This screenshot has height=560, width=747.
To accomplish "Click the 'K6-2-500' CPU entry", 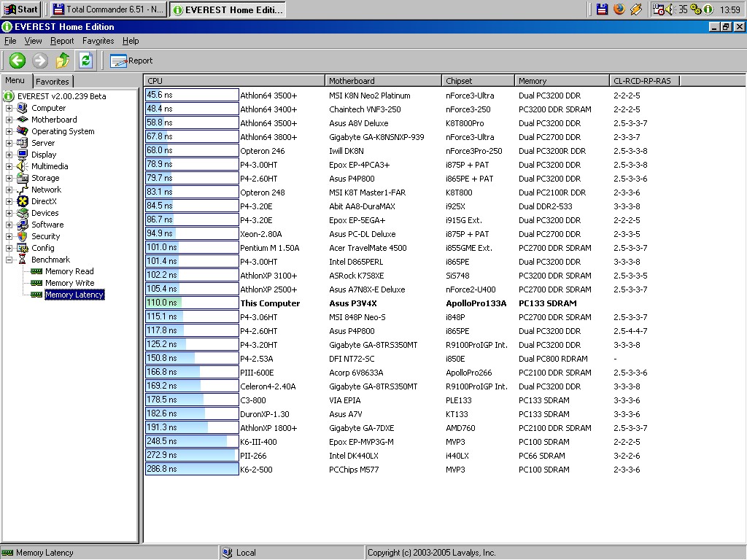I will (256, 470).
